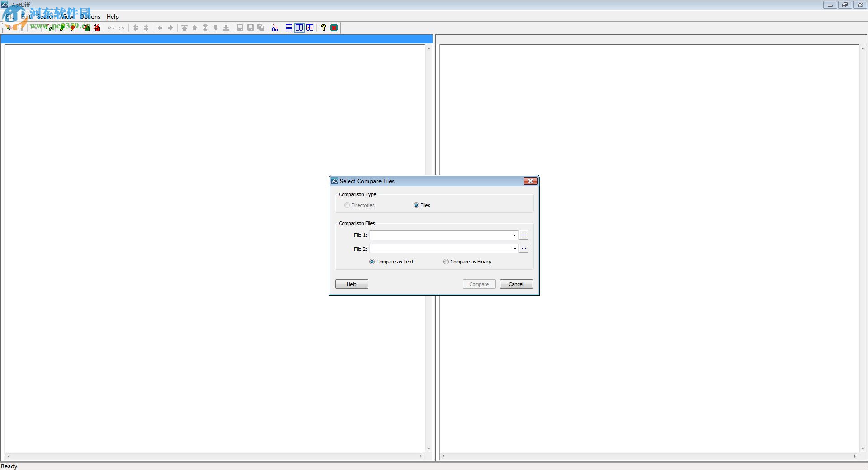Expand the File 2 dropdown list
The height and width of the screenshot is (470, 868).
coord(514,249)
